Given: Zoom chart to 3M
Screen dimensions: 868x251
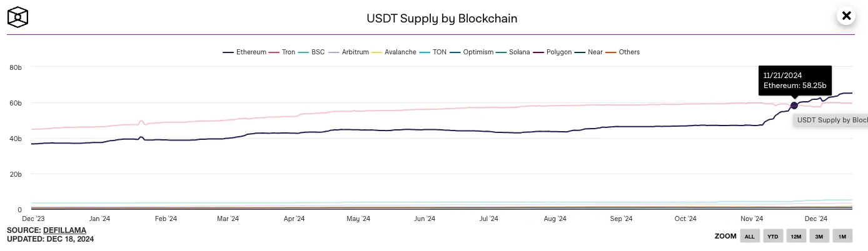Looking at the screenshot, I should (x=819, y=236).
